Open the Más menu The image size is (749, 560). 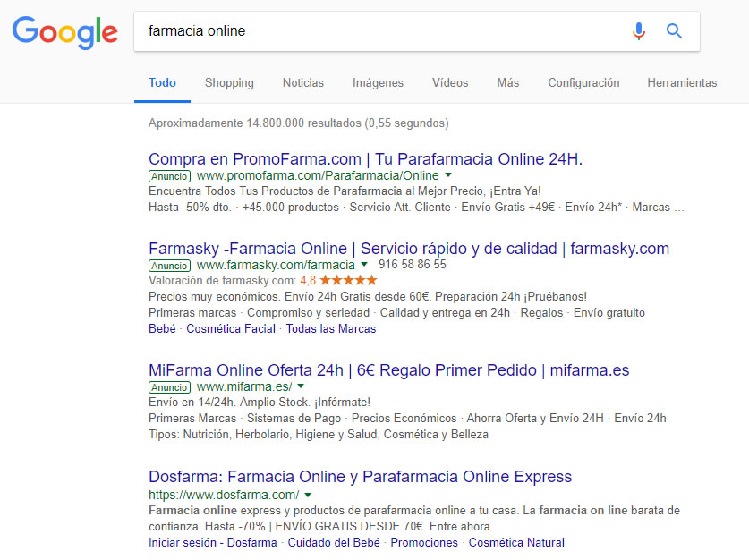[507, 82]
